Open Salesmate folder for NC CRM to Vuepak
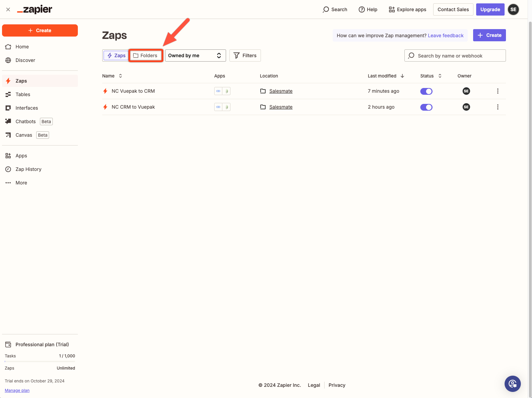Screen dimensions: 532x398 281,107
